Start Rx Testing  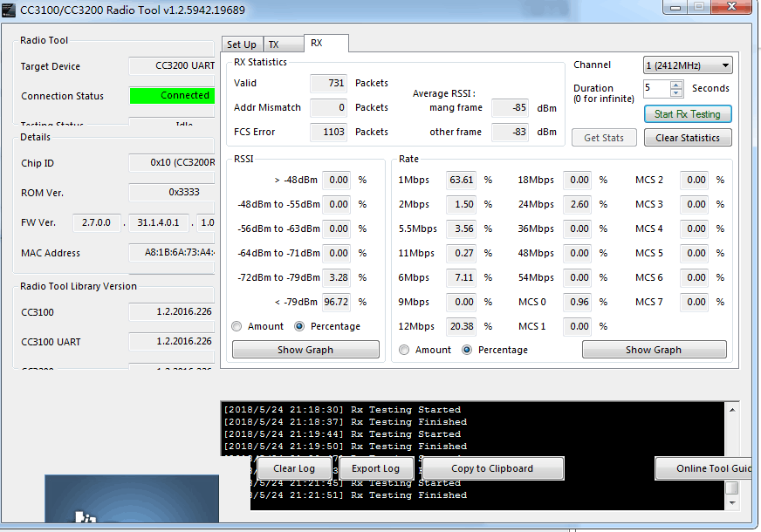pyautogui.click(x=687, y=114)
